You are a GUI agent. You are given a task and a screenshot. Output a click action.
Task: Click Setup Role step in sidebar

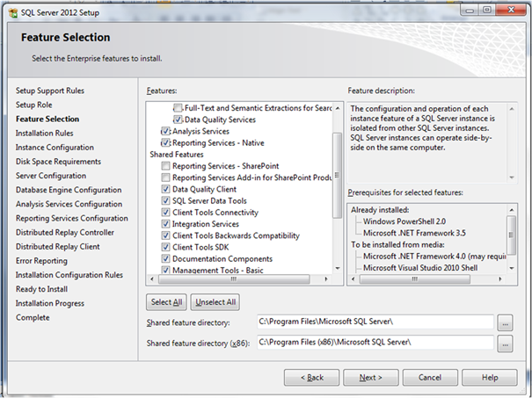pyautogui.click(x=34, y=105)
